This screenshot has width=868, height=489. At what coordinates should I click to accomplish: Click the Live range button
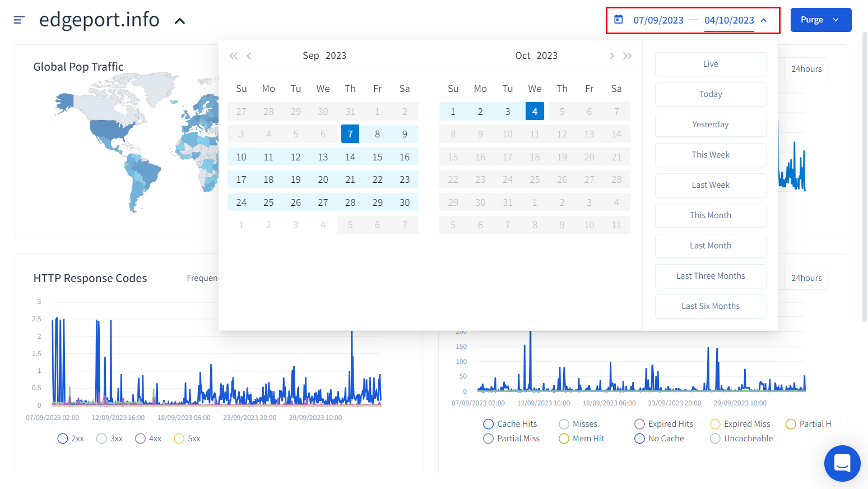click(710, 64)
